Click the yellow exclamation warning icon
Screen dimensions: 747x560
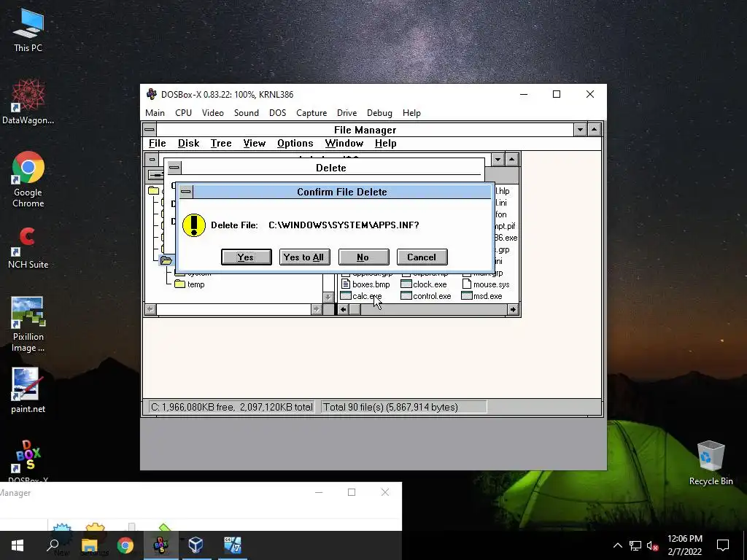[194, 225]
